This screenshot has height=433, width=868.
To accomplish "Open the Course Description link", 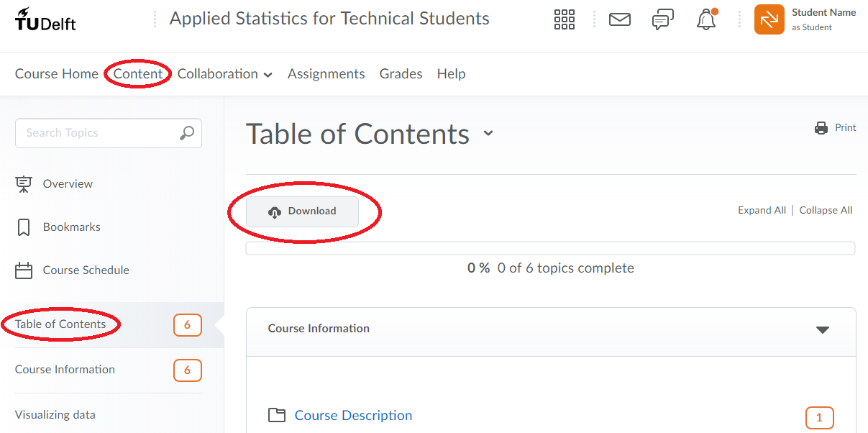I will [353, 415].
